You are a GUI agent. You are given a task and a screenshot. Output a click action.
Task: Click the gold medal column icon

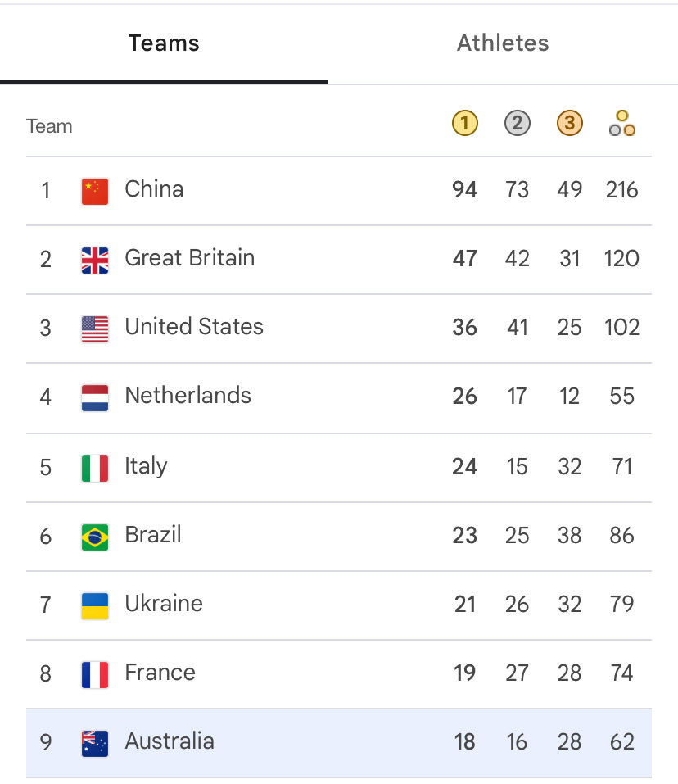click(x=464, y=123)
